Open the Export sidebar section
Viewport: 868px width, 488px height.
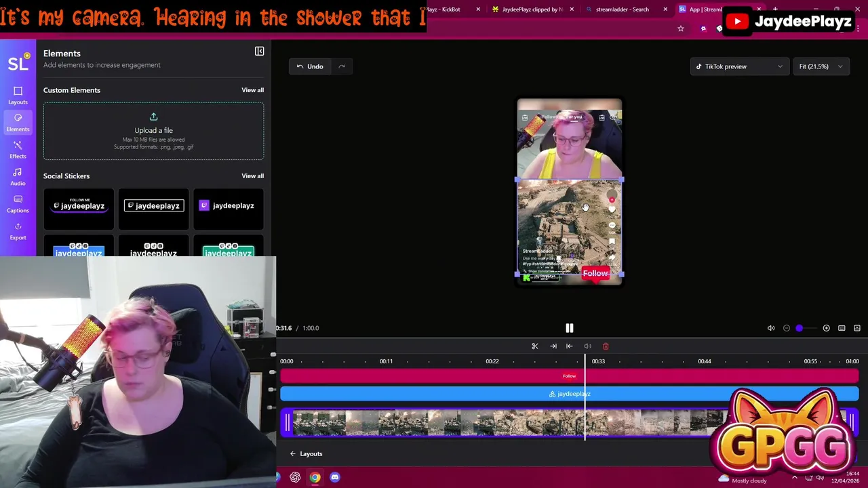point(18,231)
